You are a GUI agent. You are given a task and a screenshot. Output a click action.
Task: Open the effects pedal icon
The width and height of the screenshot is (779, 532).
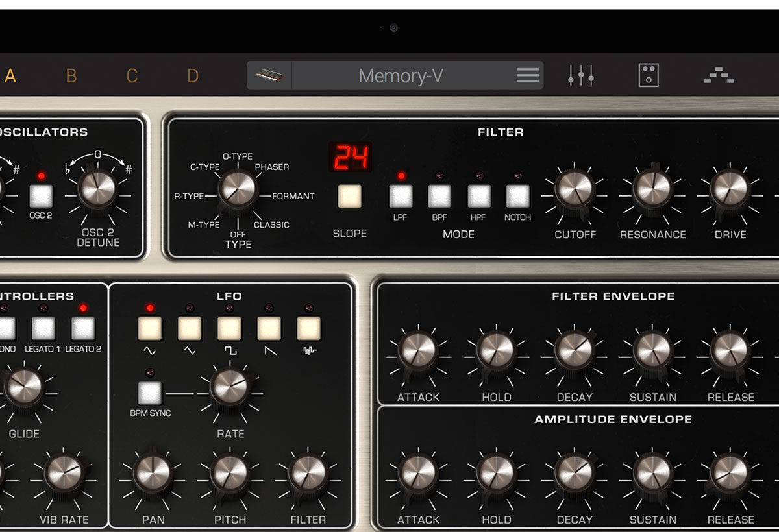coord(649,76)
